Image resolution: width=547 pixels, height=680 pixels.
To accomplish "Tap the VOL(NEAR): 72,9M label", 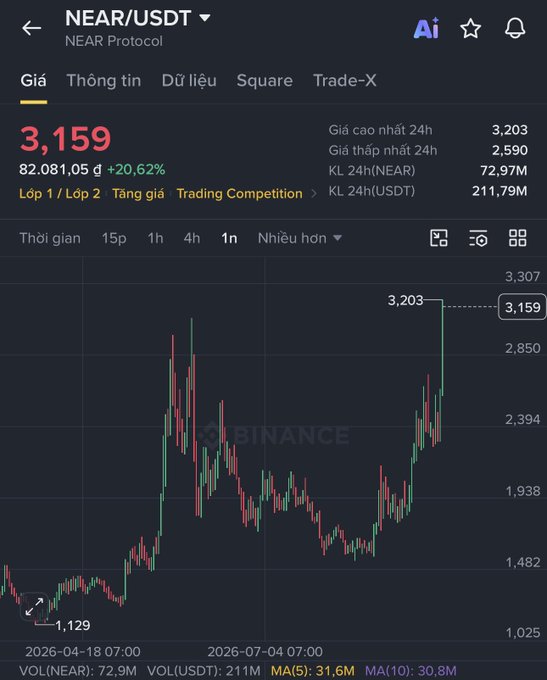I will tap(78, 671).
